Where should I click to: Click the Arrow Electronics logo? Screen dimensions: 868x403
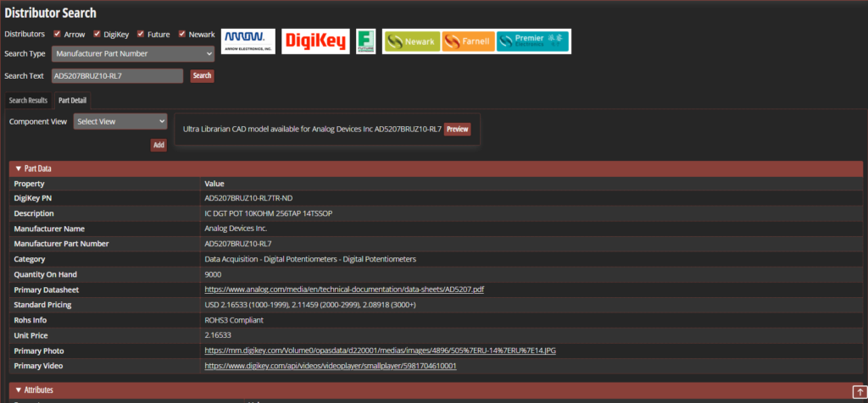[x=248, y=41]
